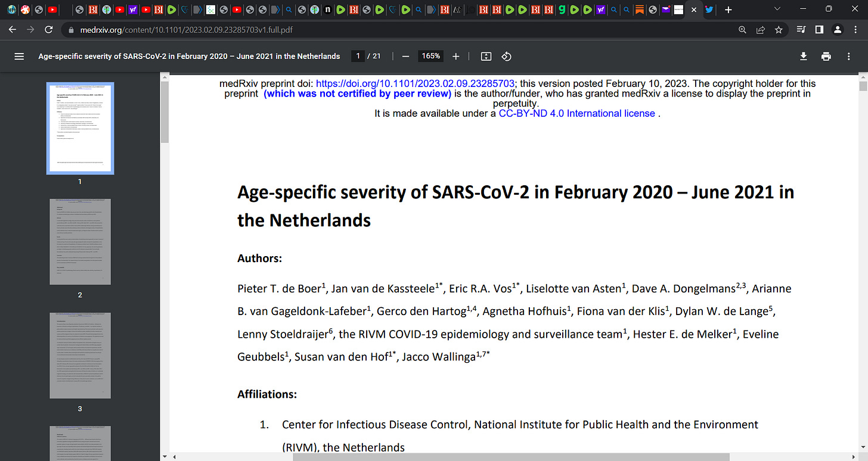
Task: Rotate the PDF counterclockwise
Action: point(506,56)
